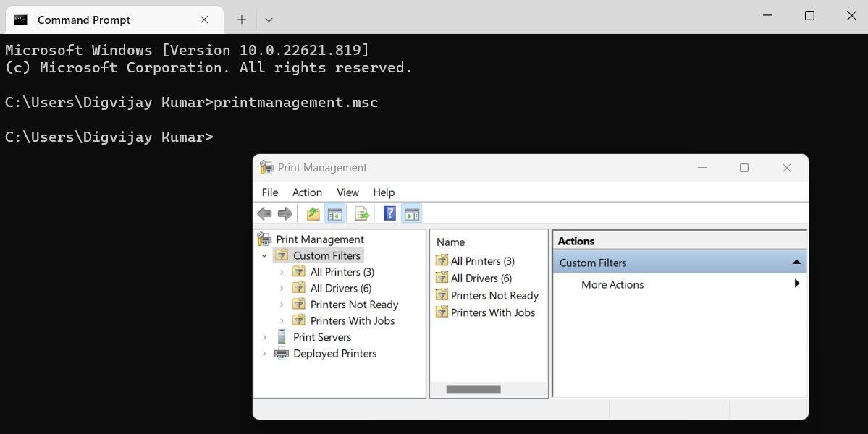Click the printmanagement.msc command text
The width and height of the screenshot is (868, 434).
point(295,103)
